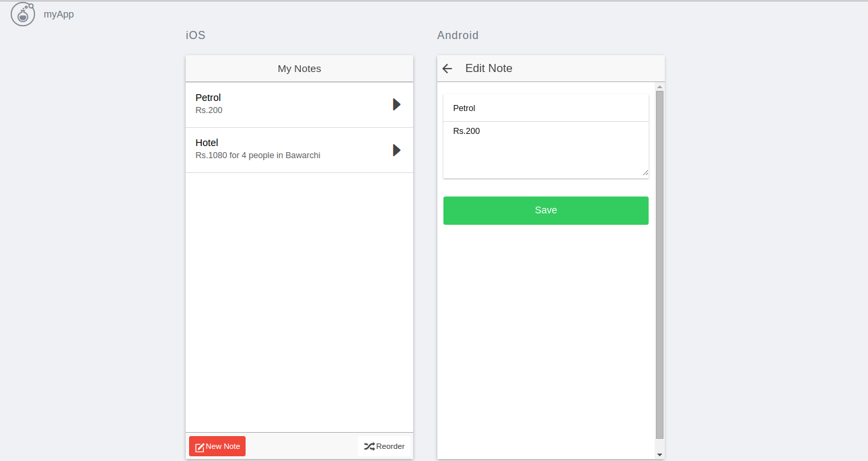The width and height of the screenshot is (868, 461).
Task: Click the Rs.1080 for 4 people description
Action: click(x=258, y=155)
